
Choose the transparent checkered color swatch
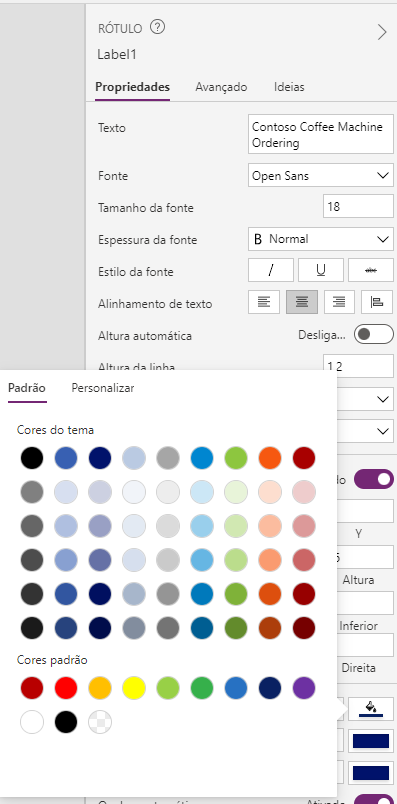100,722
